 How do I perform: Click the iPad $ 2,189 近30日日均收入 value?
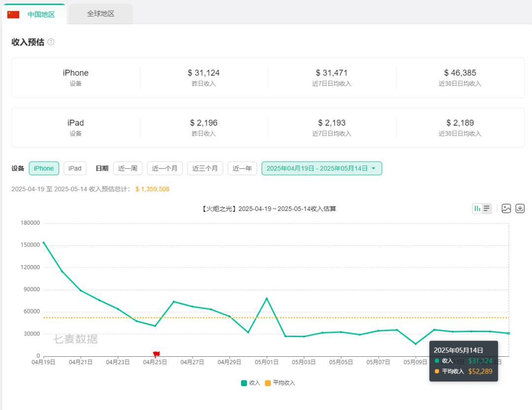pos(460,123)
